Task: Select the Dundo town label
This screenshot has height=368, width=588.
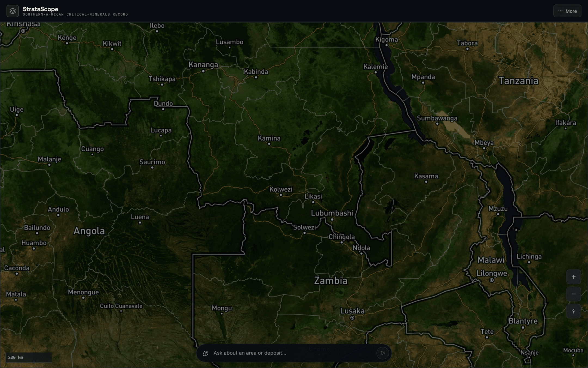Action: 163,104
